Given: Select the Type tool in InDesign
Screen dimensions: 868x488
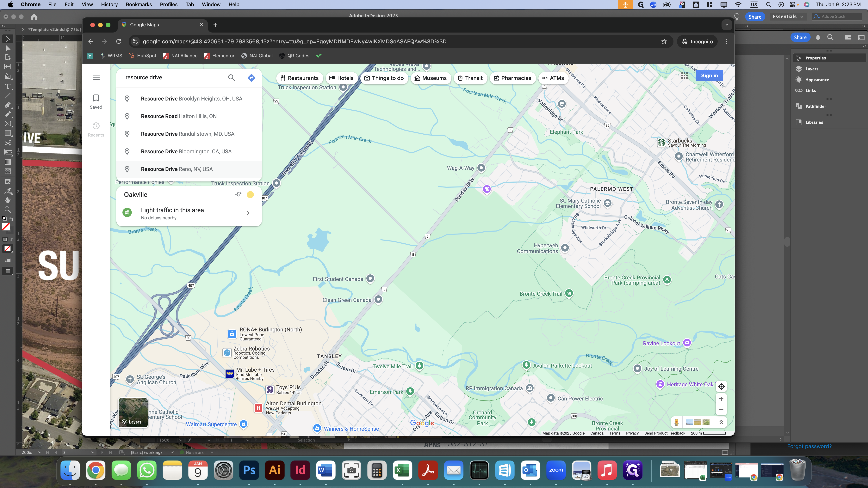Looking at the screenshot, I should coord(7,87).
